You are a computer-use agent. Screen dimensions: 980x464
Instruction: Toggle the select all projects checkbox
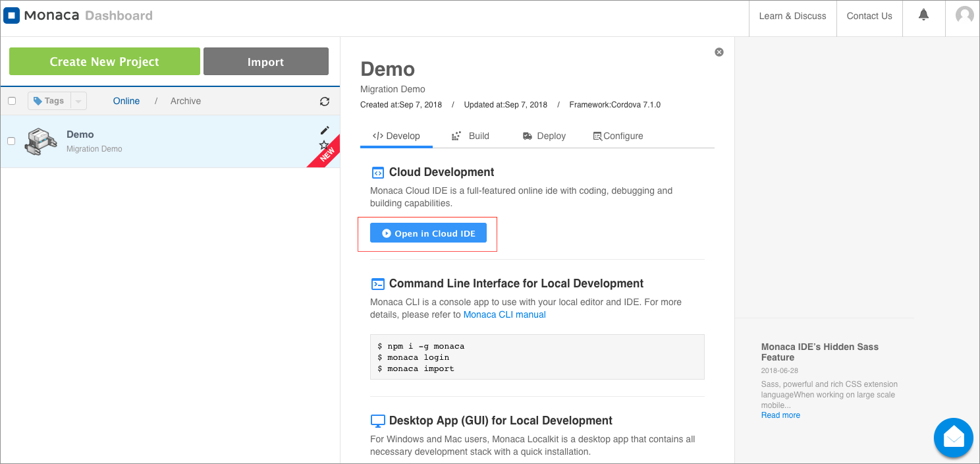pyautogui.click(x=12, y=101)
